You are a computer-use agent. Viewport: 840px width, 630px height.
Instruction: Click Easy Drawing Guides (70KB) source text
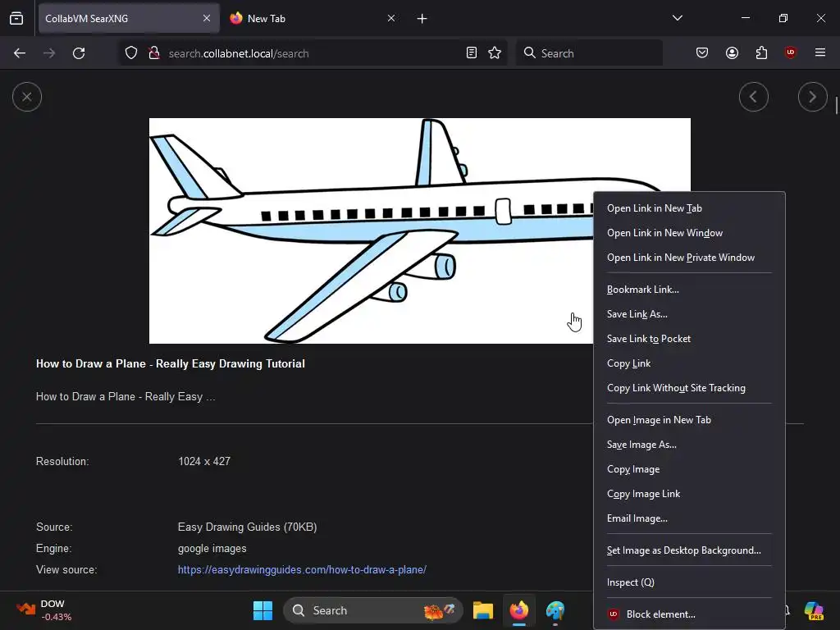click(x=247, y=527)
